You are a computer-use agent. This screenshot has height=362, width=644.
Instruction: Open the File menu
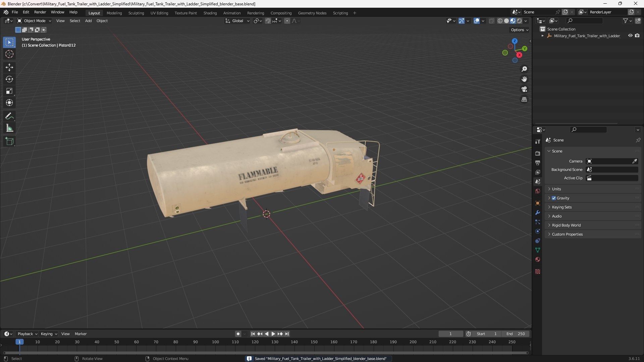click(x=15, y=12)
